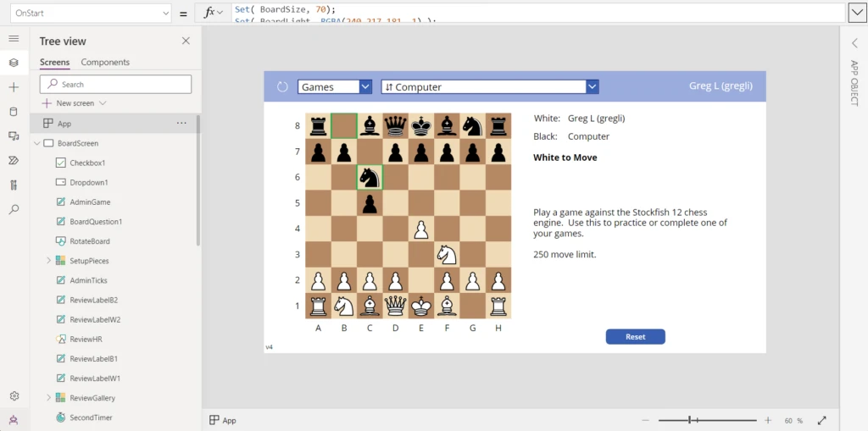This screenshot has width=868, height=431.
Task: Expand the formula bar chevron
Action: click(x=858, y=13)
